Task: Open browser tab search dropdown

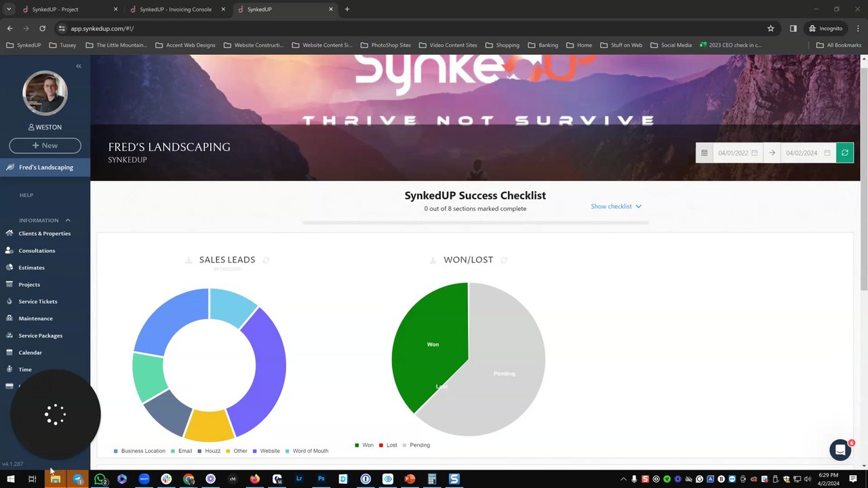Action: coord(9,9)
